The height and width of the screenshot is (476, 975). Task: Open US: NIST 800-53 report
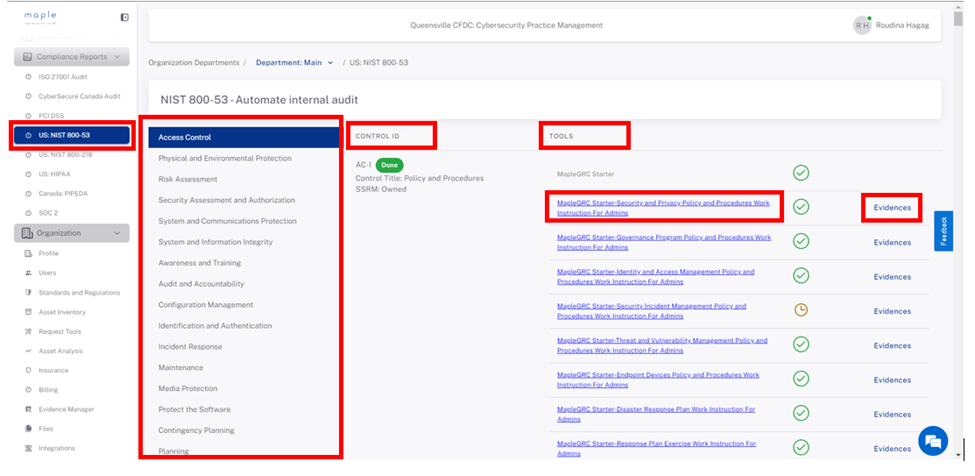[x=72, y=135]
